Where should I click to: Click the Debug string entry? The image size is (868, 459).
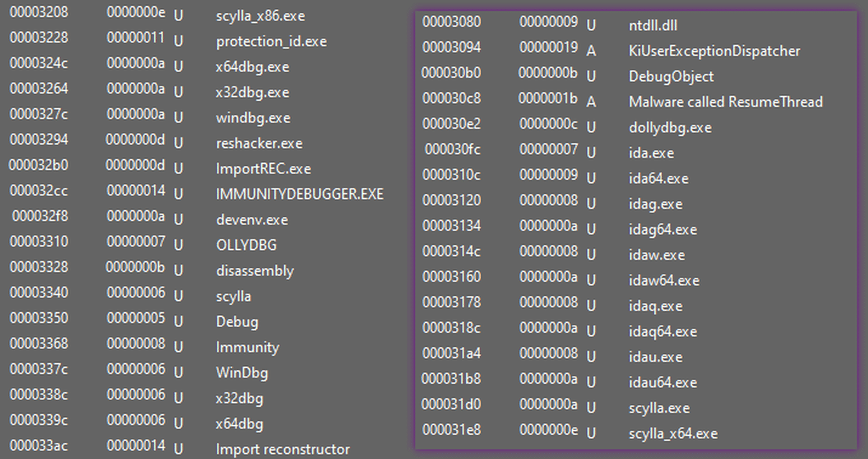coord(237,322)
